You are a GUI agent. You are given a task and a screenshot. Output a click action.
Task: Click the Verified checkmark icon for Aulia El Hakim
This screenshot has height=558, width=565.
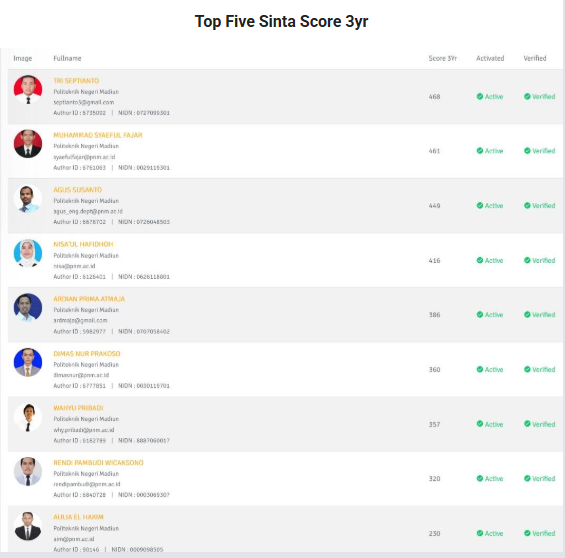[x=527, y=534]
